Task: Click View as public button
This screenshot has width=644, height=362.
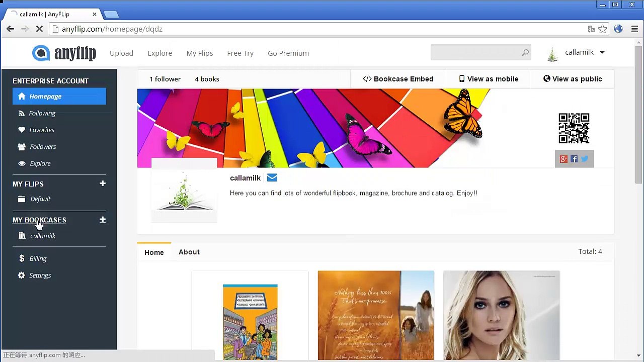Action: [x=573, y=79]
